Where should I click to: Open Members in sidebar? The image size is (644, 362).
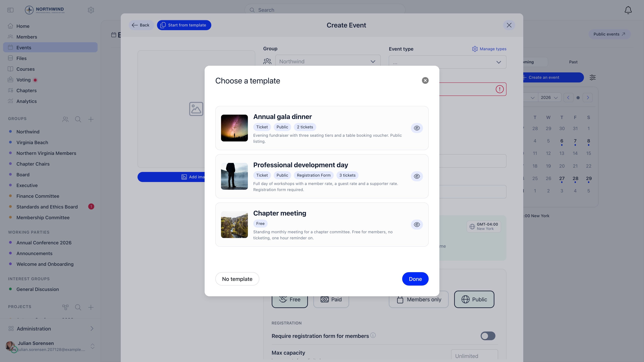pyautogui.click(x=50, y=37)
